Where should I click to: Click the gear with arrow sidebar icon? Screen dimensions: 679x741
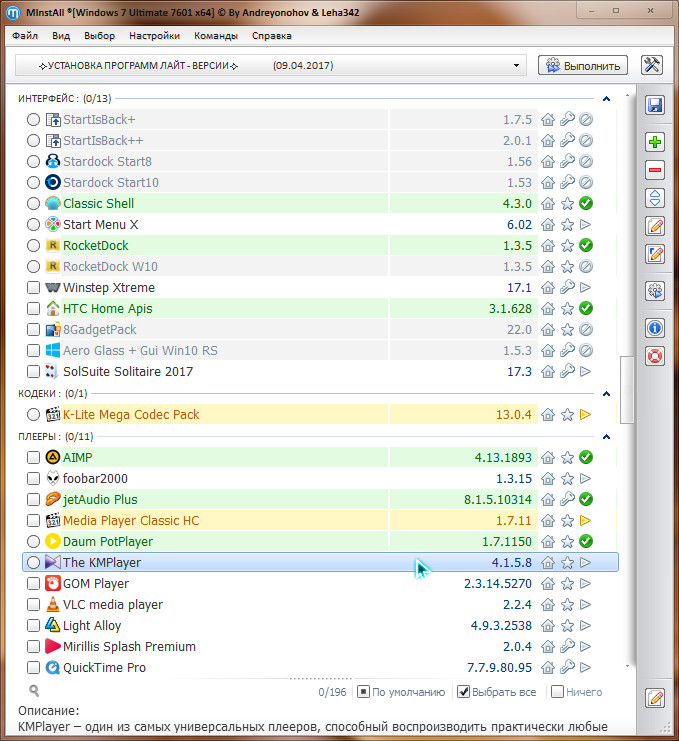tap(655, 291)
